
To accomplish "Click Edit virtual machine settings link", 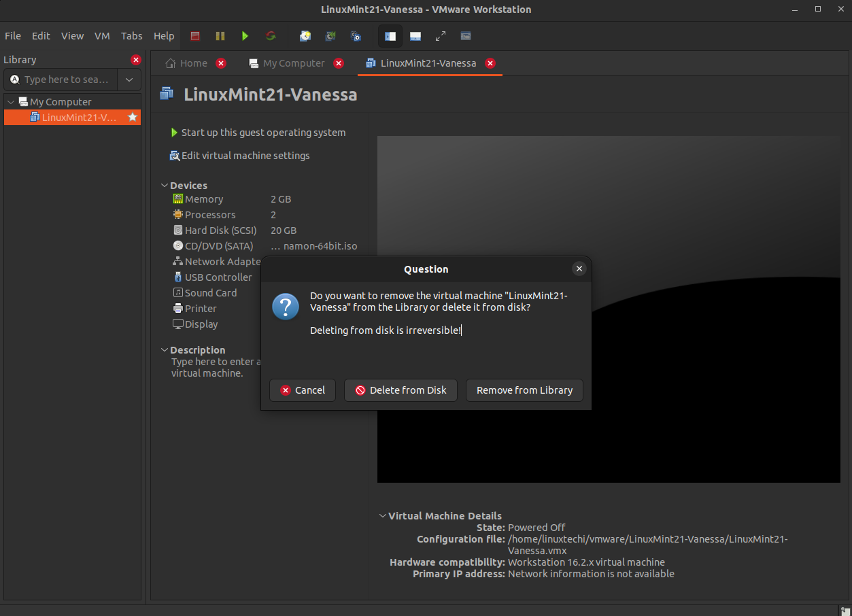I will 245,156.
